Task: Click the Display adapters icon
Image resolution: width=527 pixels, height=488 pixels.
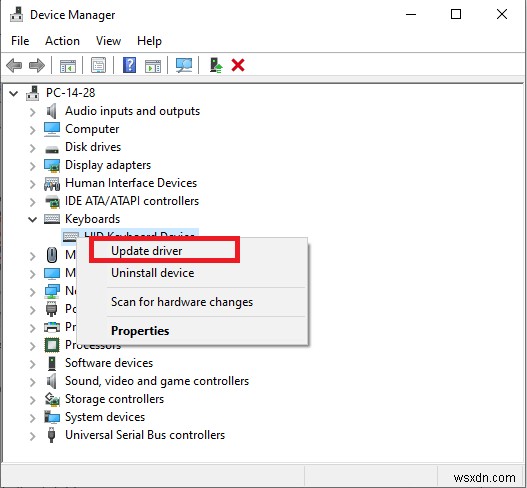Action: pos(52,165)
